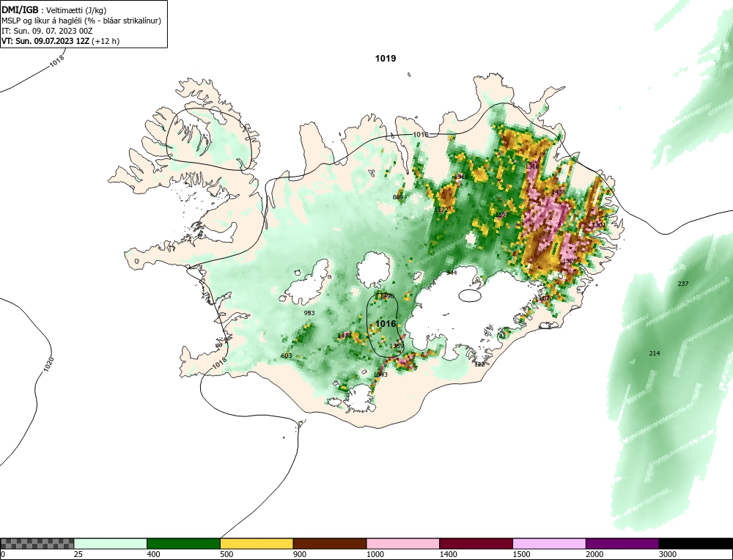Image resolution: width=733 pixels, height=560 pixels.
Task: Click the legend tick label 500
Action: (226, 554)
